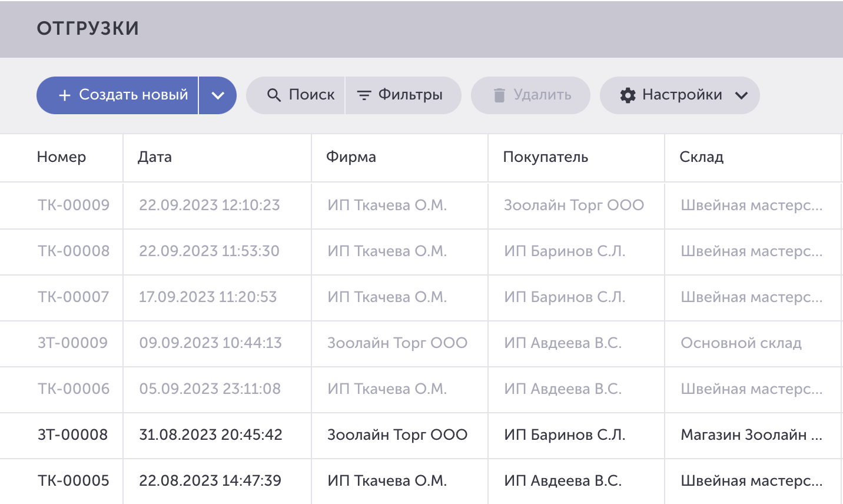Screen dimensions: 843x504
Task: Select date 22.09.2023 11:53:30
Action: click(x=209, y=251)
